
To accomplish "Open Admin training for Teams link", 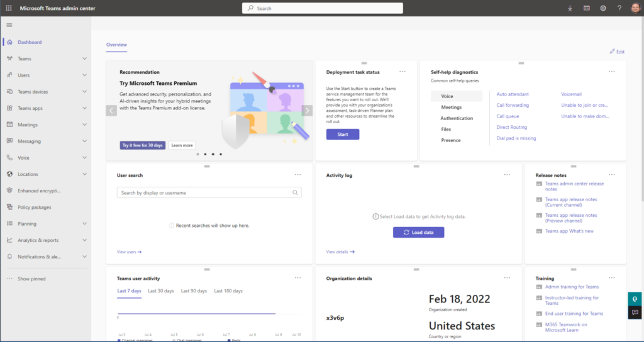I will click(x=572, y=287).
